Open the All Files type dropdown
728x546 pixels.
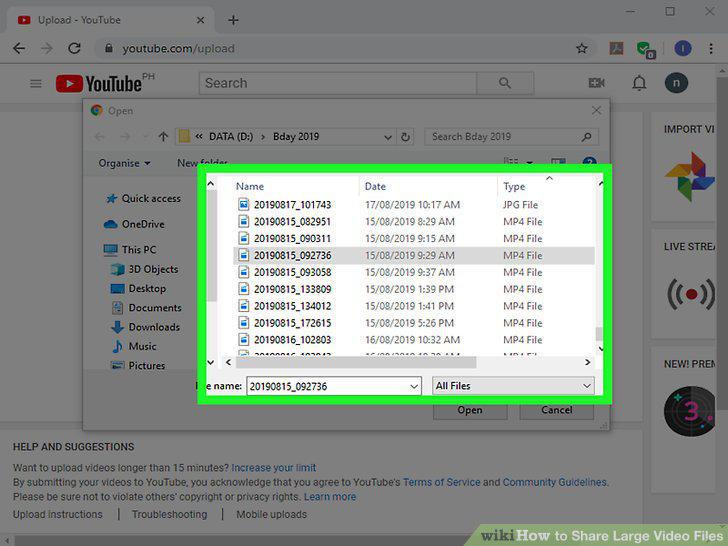coord(513,386)
